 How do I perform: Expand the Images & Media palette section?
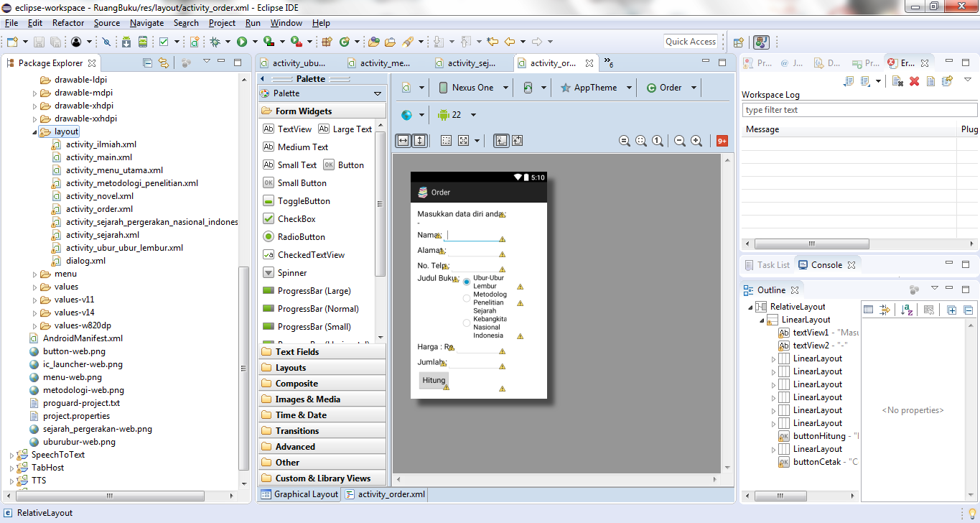tap(322, 399)
